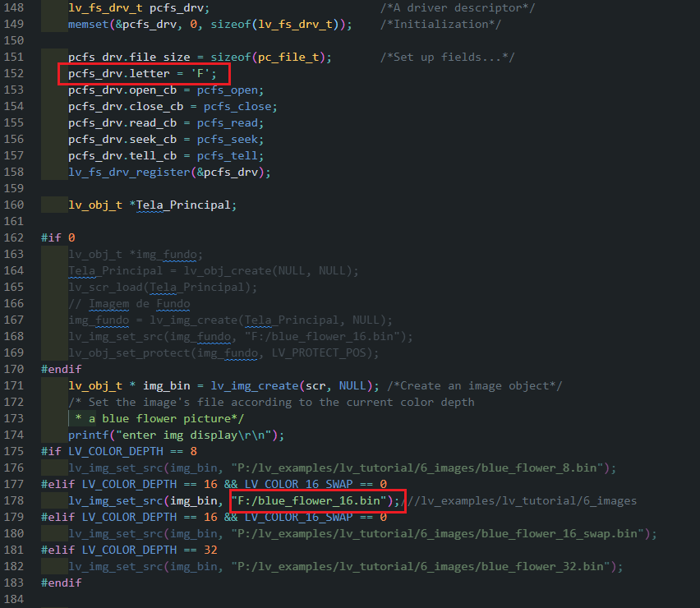
Task: Click '//lv_examples/lv_tutorial/6_images' comment on line 178
Action: pos(522,501)
